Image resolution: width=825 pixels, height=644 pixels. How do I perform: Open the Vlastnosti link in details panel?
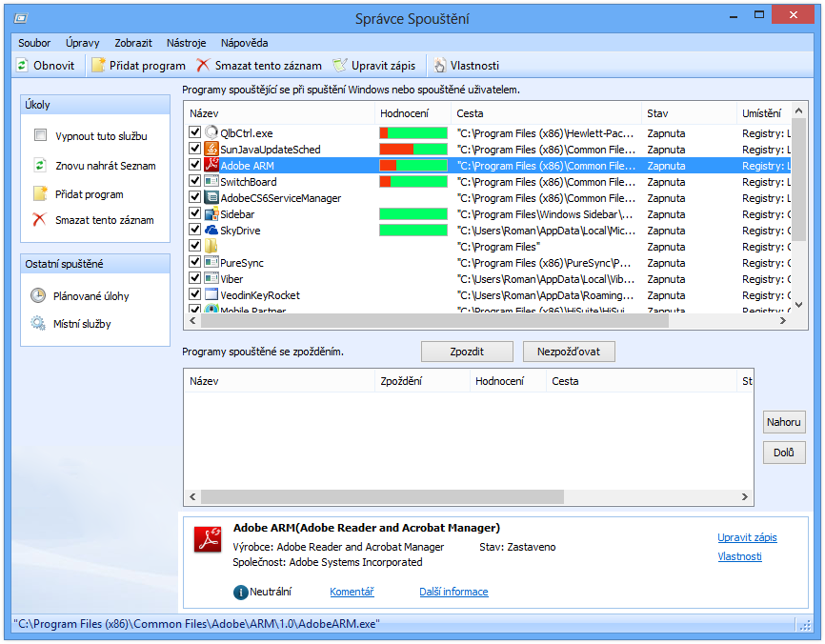(740, 556)
